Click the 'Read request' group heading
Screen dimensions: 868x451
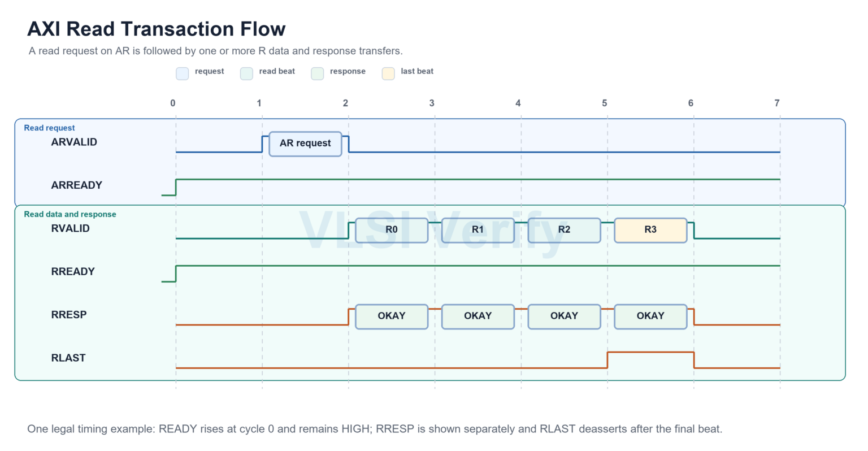(x=49, y=128)
